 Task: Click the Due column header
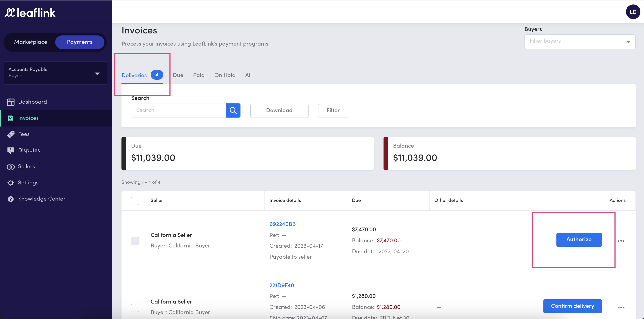click(x=356, y=200)
